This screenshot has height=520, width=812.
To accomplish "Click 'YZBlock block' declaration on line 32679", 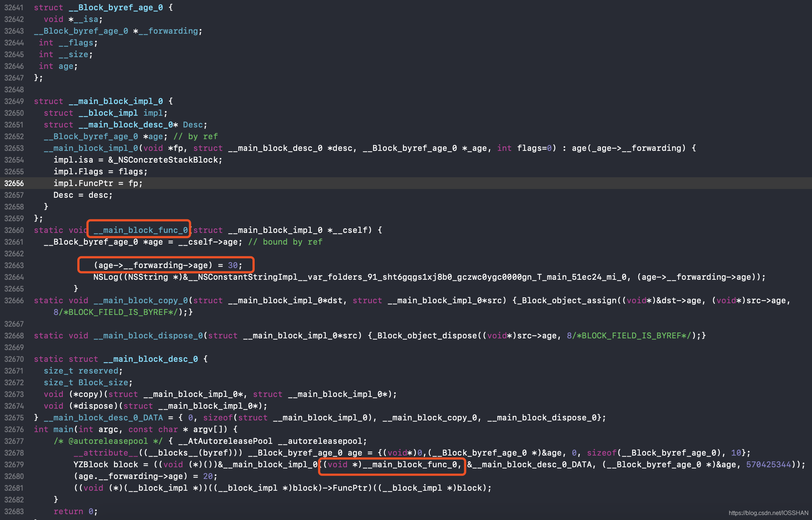I will pyautogui.click(x=106, y=465).
